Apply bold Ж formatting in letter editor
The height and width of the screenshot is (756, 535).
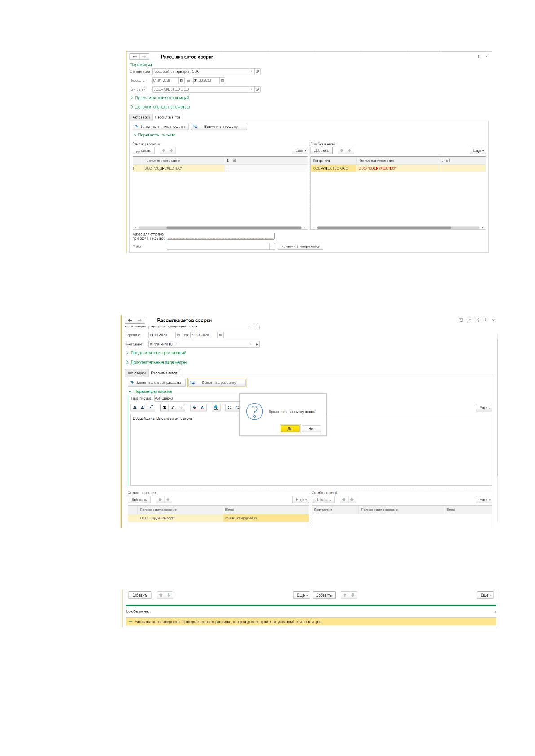[164, 408]
